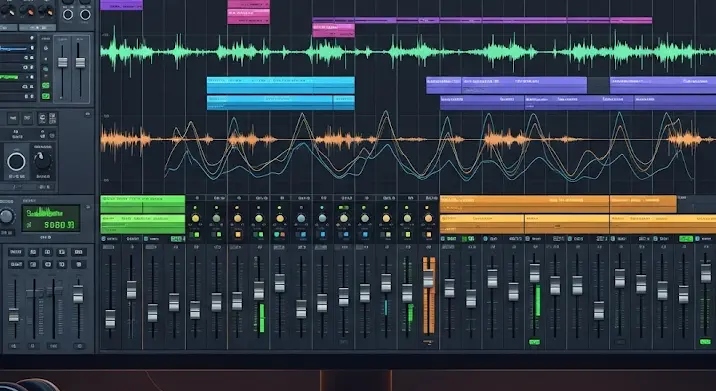Screen dimensions: 716x391
Task: Click the first yellow pan knob beside the green clips
Action: coord(195,218)
